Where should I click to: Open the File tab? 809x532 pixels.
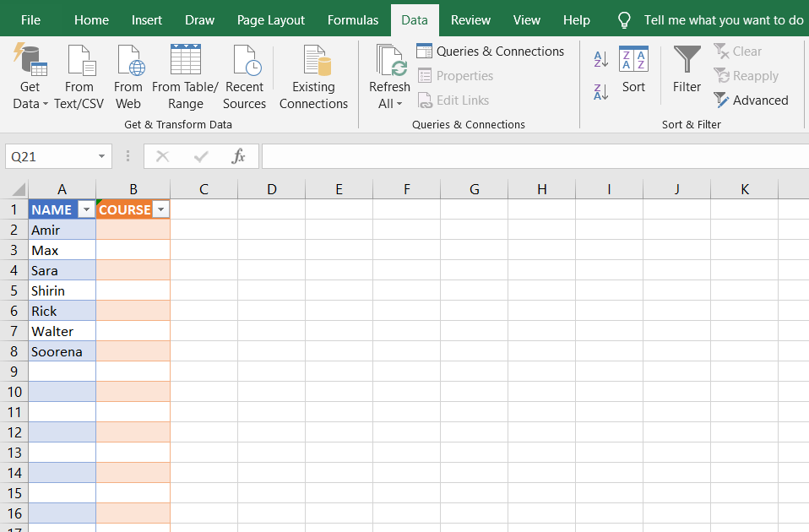click(30, 20)
